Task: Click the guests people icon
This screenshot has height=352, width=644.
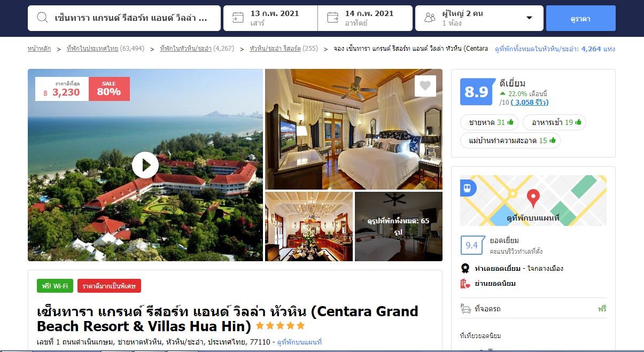Action: [430, 18]
